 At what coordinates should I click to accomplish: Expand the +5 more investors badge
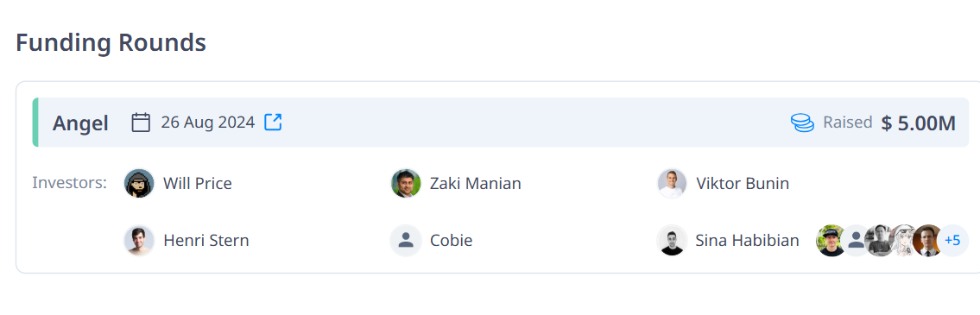click(x=952, y=241)
